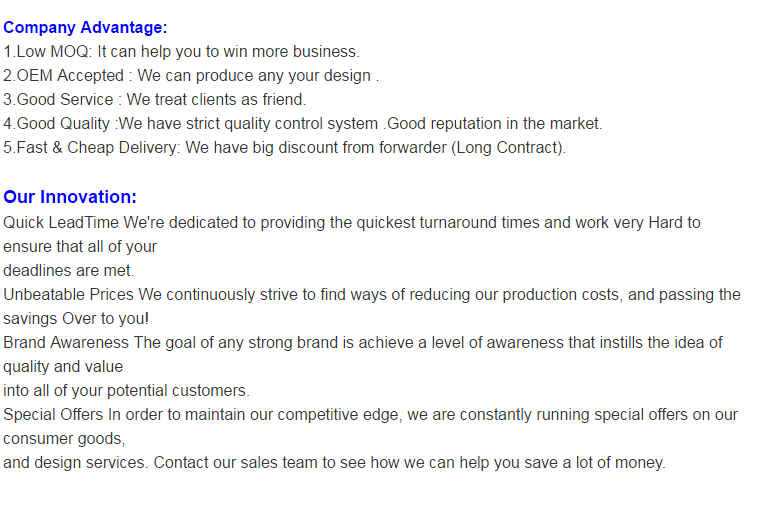This screenshot has height=506, width=764.
Task: Select the 'Good Service' line
Action: [154, 100]
